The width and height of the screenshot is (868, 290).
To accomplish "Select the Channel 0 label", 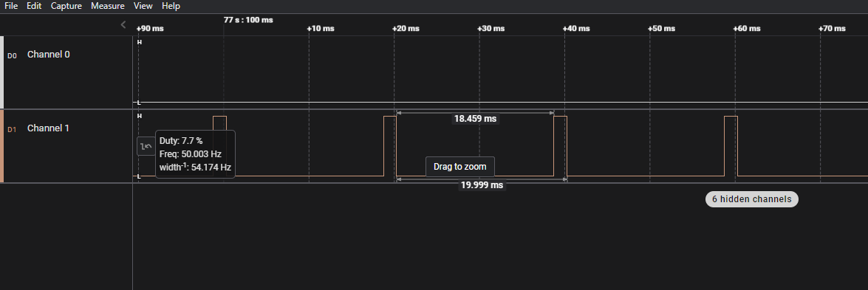I will tap(48, 55).
